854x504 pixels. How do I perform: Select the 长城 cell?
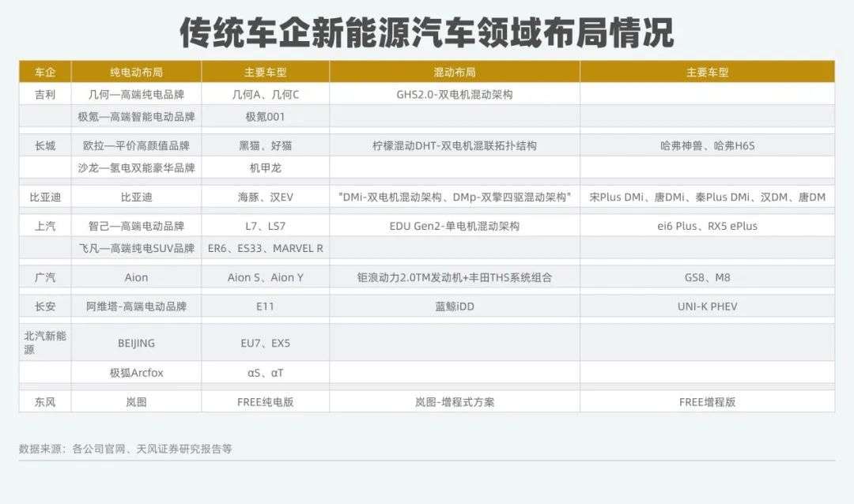click(x=45, y=145)
